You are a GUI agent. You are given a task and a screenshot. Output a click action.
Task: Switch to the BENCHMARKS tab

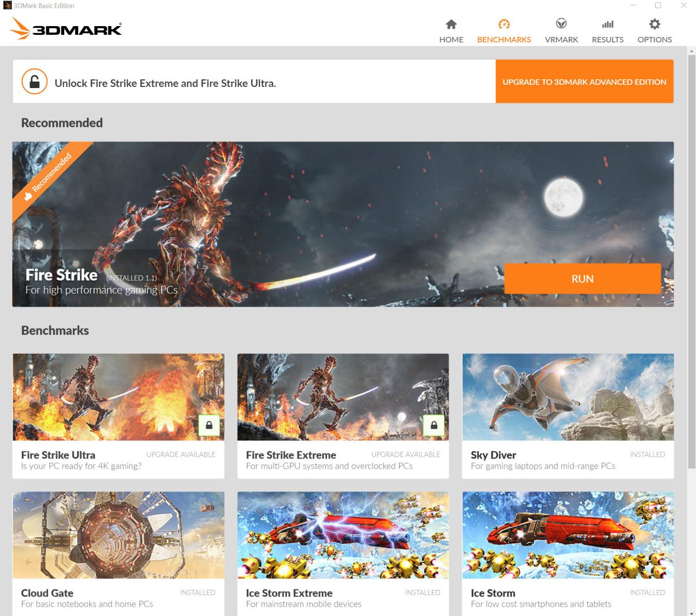[504, 31]
